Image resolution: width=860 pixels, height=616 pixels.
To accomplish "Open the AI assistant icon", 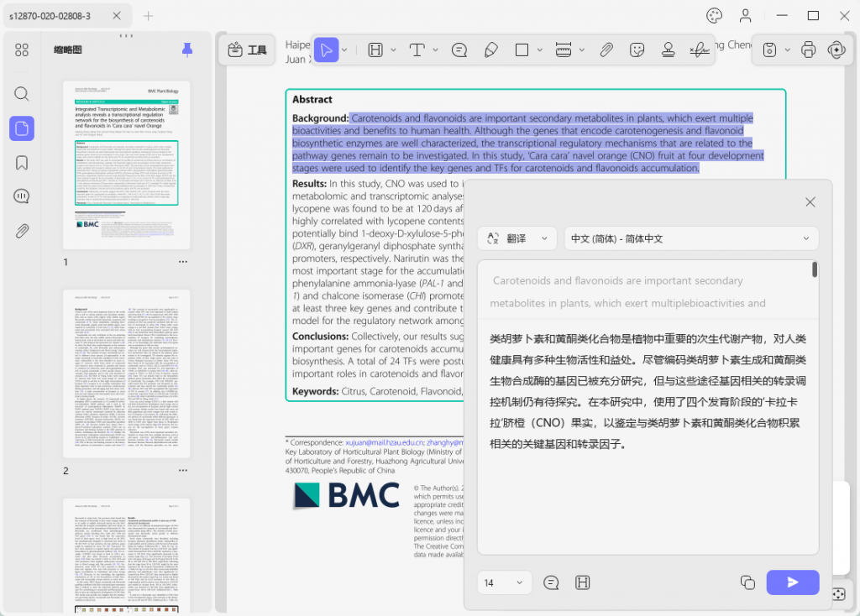I will tap(836, 50).
